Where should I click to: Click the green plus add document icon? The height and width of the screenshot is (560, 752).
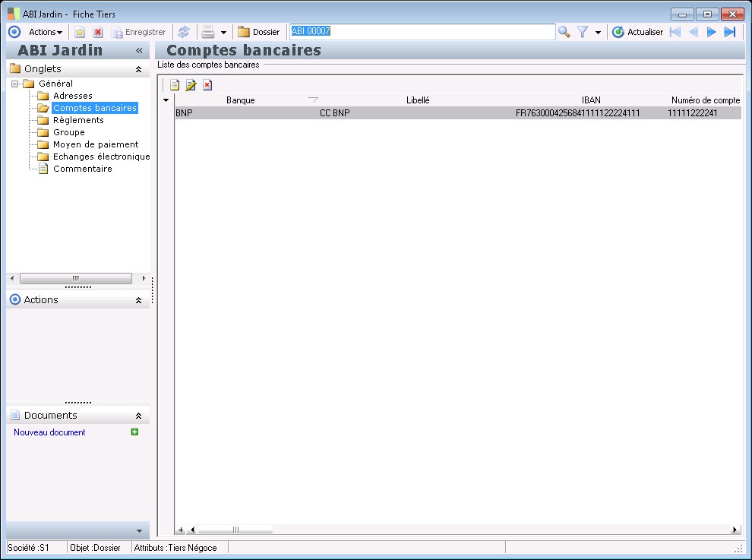click(x=134, y=432)
